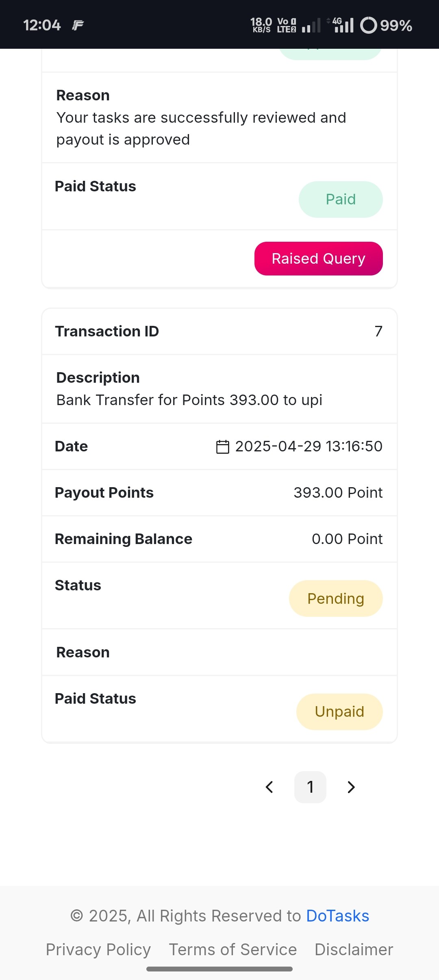The height and width of the screenshot is (980, 439).
Task: Go to previous page with left chevron
Action: click(269, 787)
